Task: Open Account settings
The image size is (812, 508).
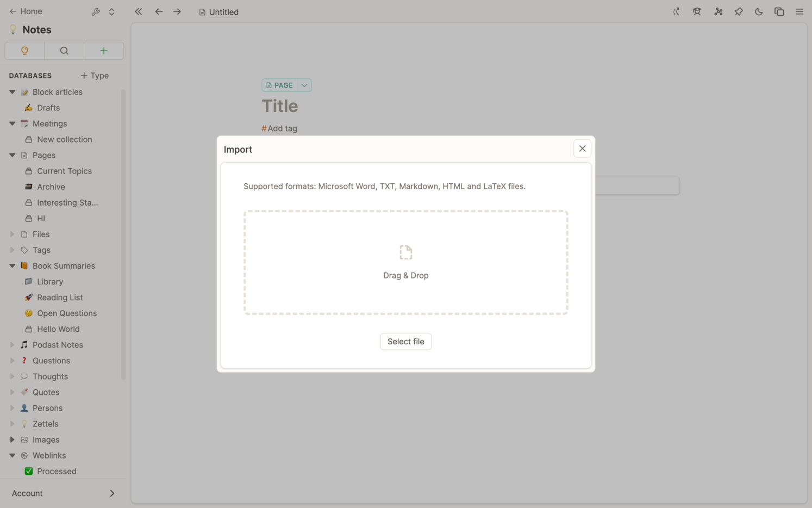Action: pyautogui.click(x=63, y=493)
